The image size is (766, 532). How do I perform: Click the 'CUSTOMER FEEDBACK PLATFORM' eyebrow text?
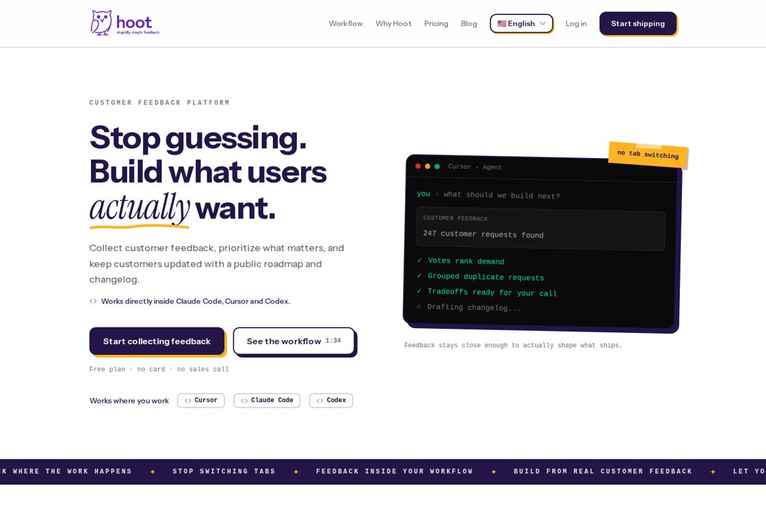click(x=159, y=103)
